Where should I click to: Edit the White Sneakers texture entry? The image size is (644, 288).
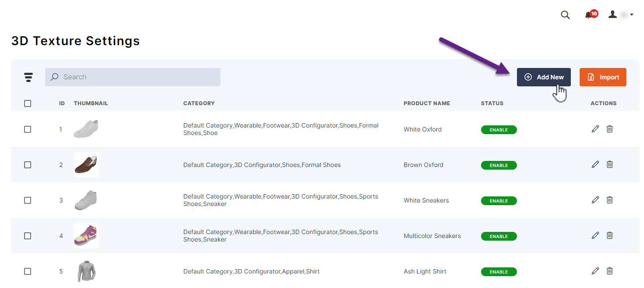(595, 200)
